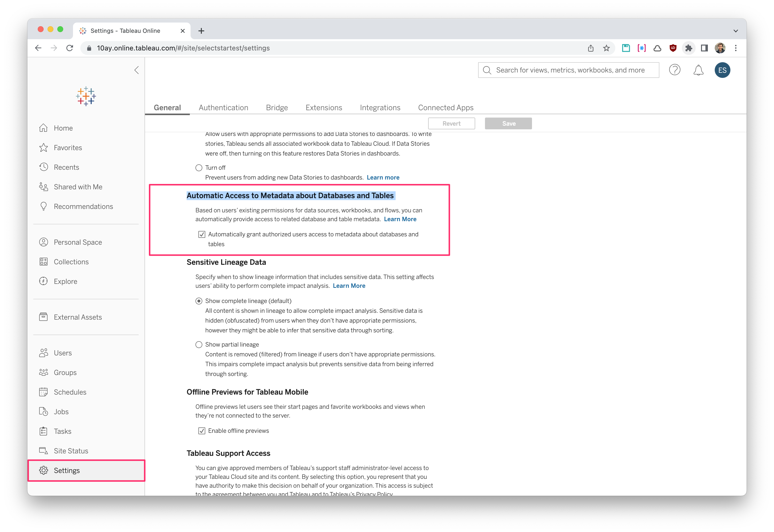Click the search views and workbooks field
774x532 pixels.
[x=570, y=70]
